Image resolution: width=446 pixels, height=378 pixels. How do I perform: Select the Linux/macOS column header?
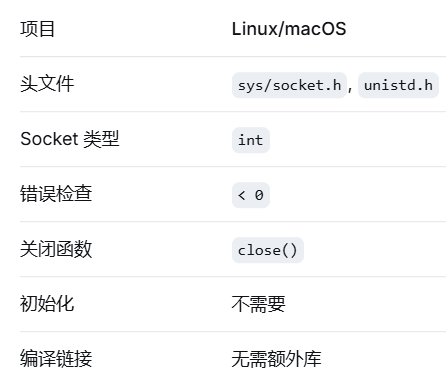(289, 29)
